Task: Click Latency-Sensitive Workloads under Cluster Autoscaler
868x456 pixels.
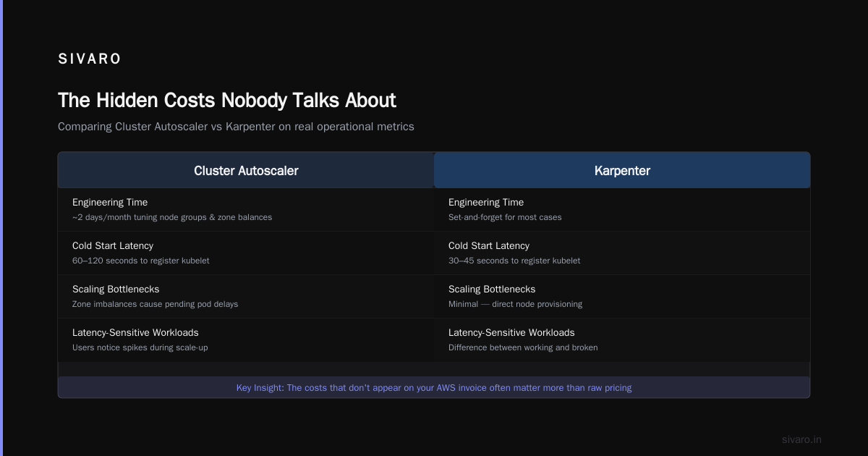Action: 135,333
